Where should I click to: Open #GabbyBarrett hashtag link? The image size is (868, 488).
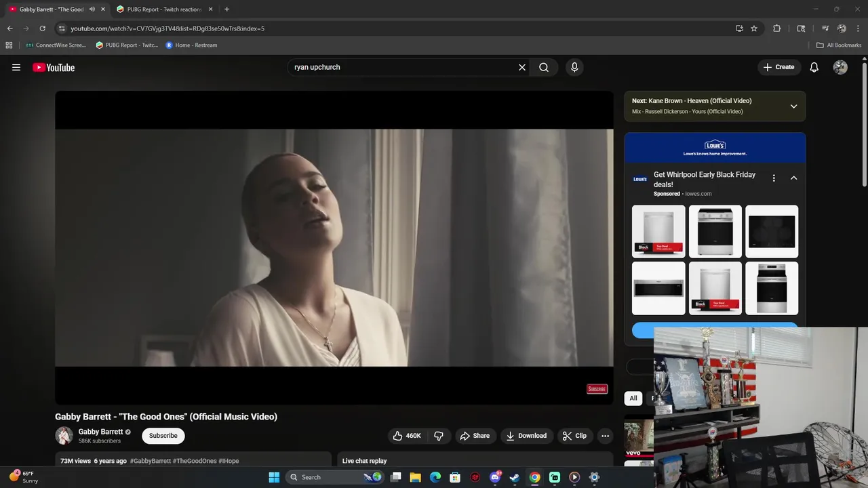click(x=151, y=461)
